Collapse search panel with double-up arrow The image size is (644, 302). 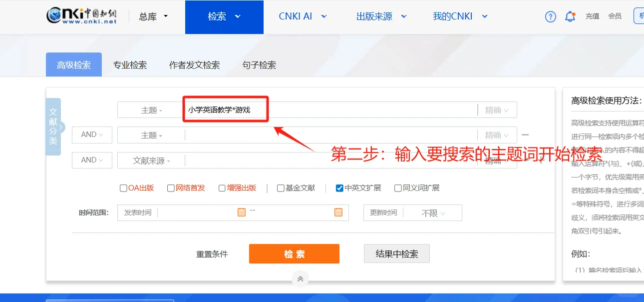(300, 279)
